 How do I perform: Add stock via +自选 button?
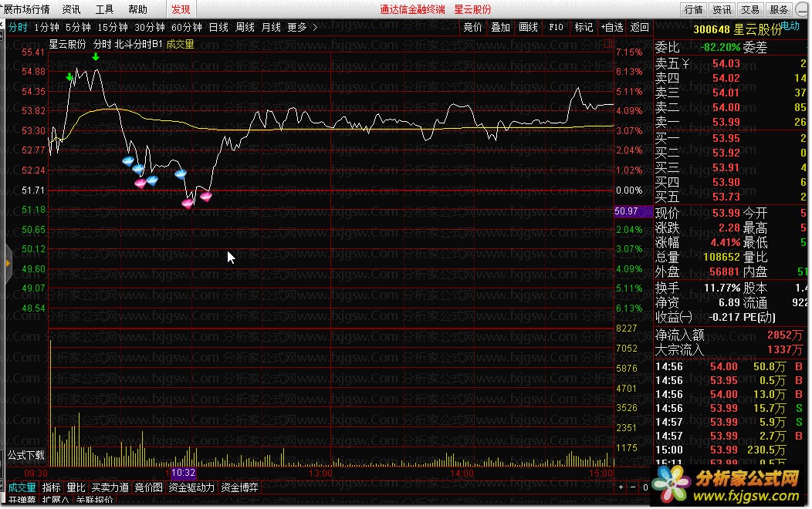pos(611,28)
